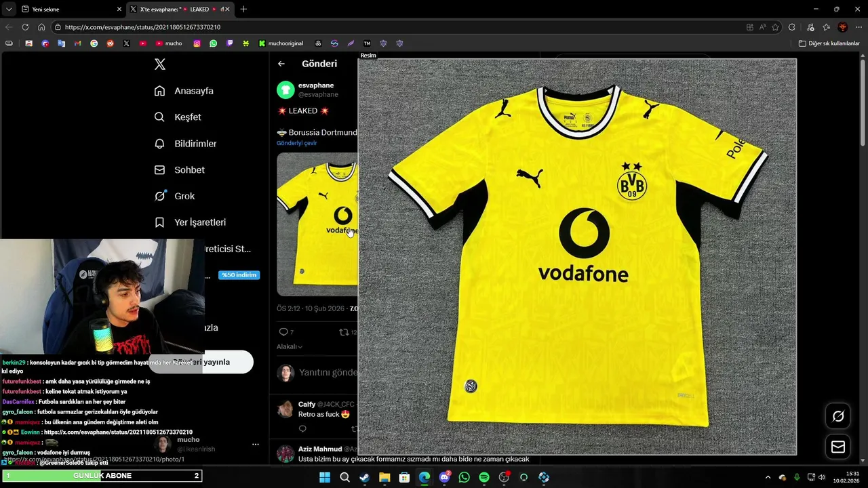
Task: Open Bildirimler notifications page
Action: click(186, 144)
